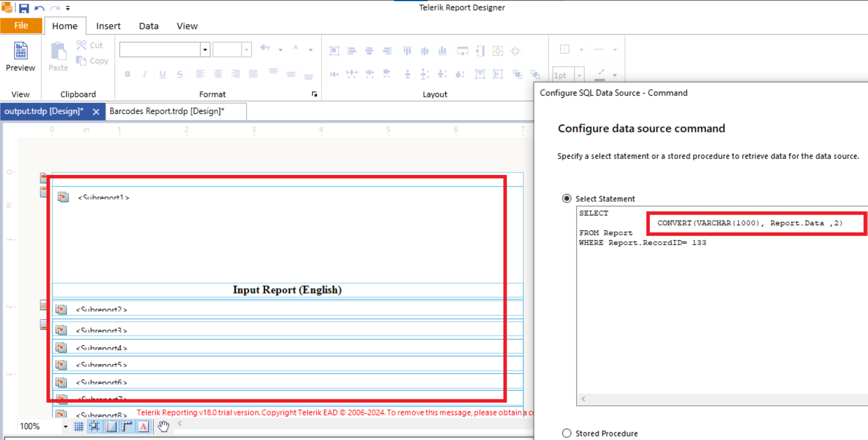The width and height of the screenshot is (868, 440).
Task: Switch to Barcodes Report.trdp design tab
Action: (x=167, y=111)
